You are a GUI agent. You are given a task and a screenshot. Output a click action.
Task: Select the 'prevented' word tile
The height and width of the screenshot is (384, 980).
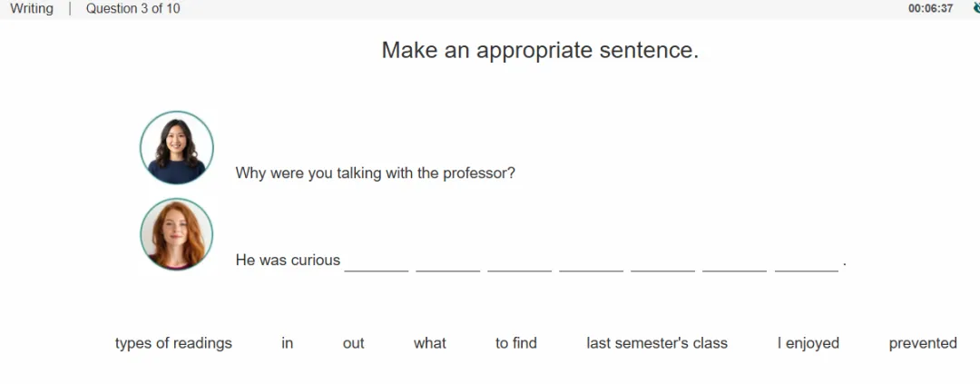point(923,343)
